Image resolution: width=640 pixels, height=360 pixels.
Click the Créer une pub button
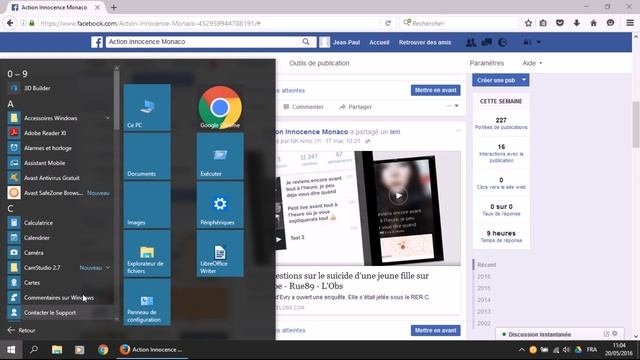tap(496, 80)
